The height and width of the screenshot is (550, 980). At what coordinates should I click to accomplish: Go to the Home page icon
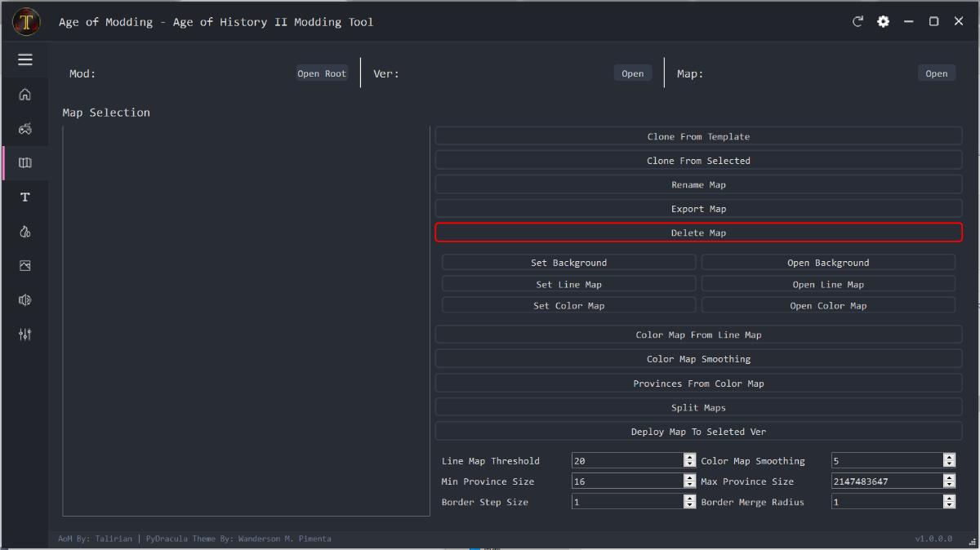[x=25, y=94]
